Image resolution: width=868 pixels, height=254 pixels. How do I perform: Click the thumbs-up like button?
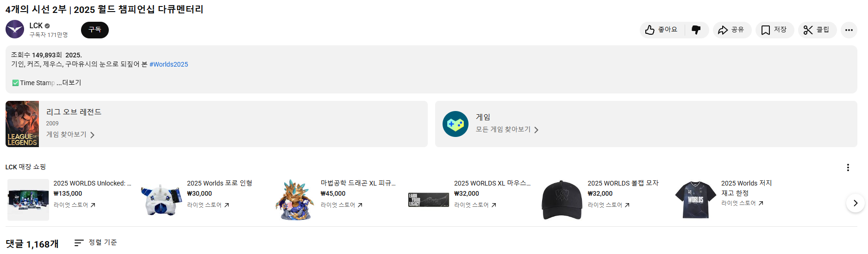coord(662,30)
